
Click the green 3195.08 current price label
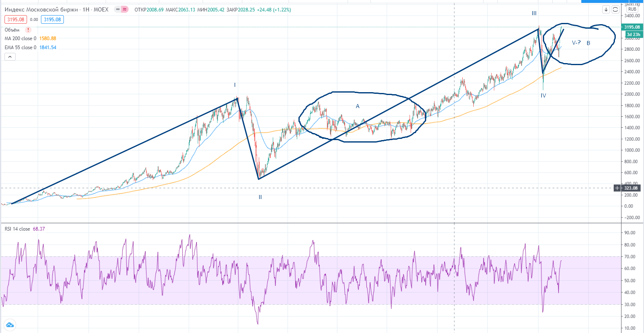point(632,27)
